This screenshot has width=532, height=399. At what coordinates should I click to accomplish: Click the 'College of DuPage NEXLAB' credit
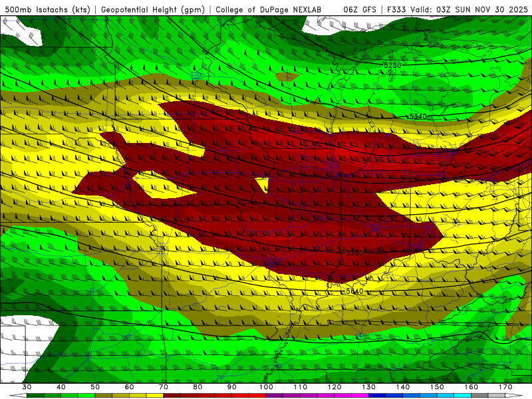click(269, 9)
